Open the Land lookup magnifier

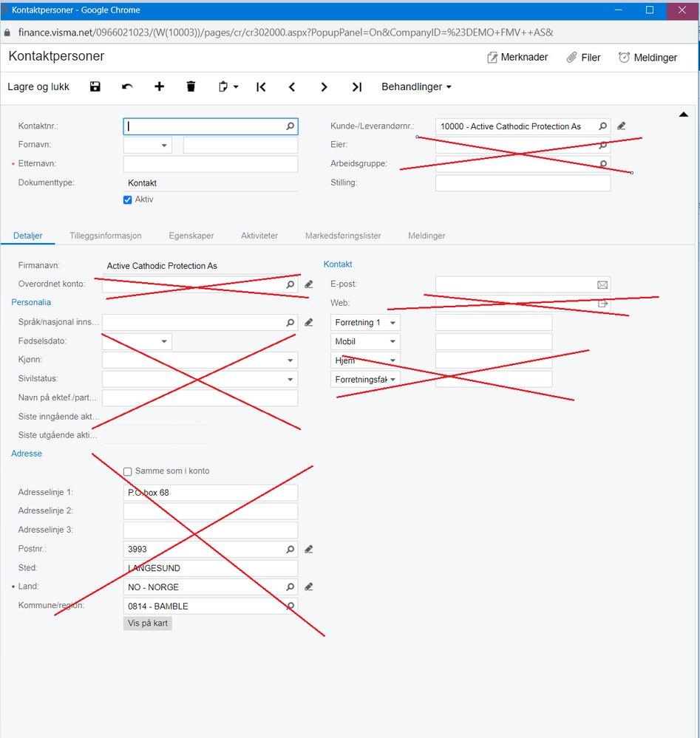click(x=290, y=587)
